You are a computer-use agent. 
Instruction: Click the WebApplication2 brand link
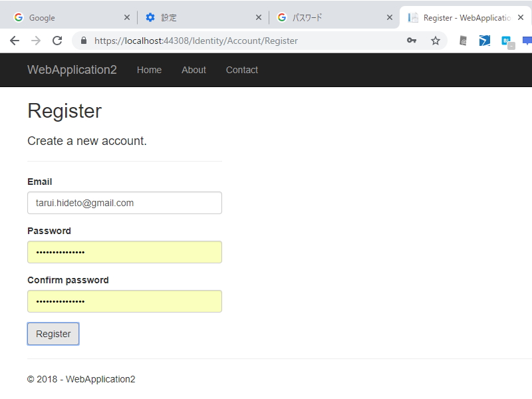(x=72, y=70)
